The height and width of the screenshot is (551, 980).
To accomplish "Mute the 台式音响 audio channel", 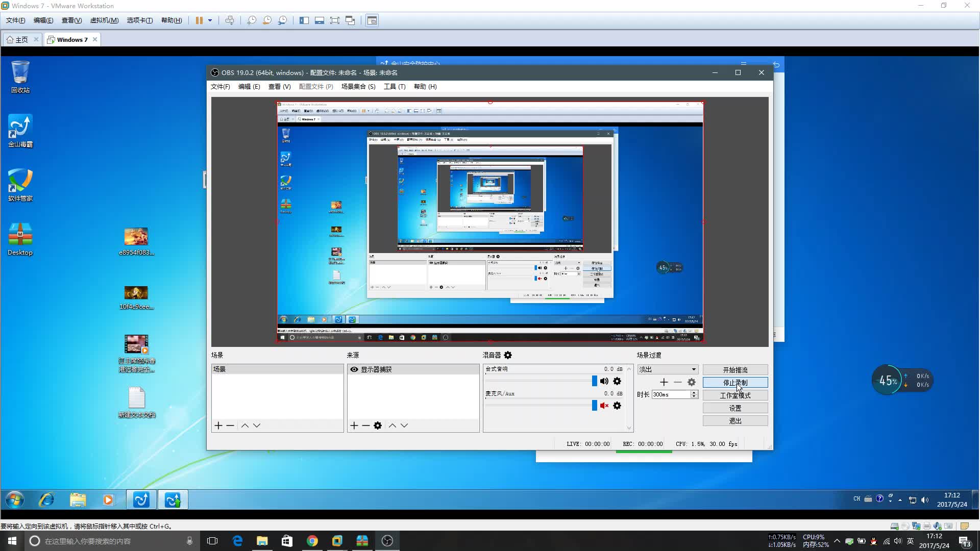I will coord(604,381).
